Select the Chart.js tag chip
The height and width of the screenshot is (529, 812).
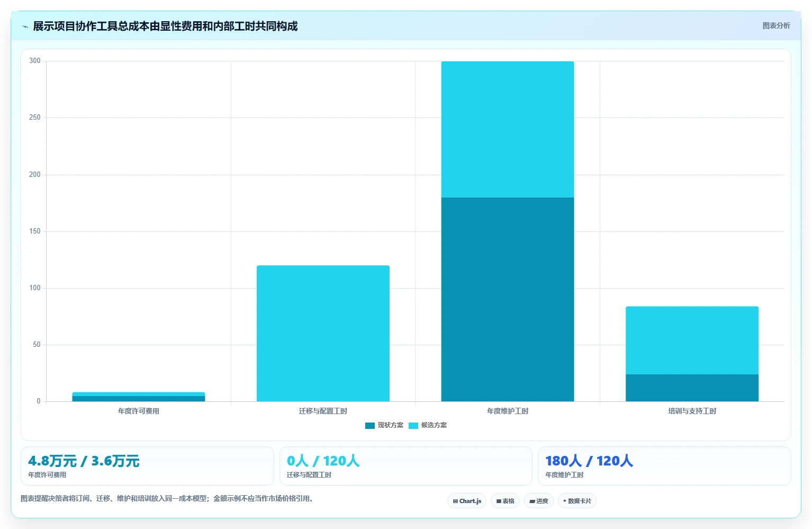(x=467, y=501)
